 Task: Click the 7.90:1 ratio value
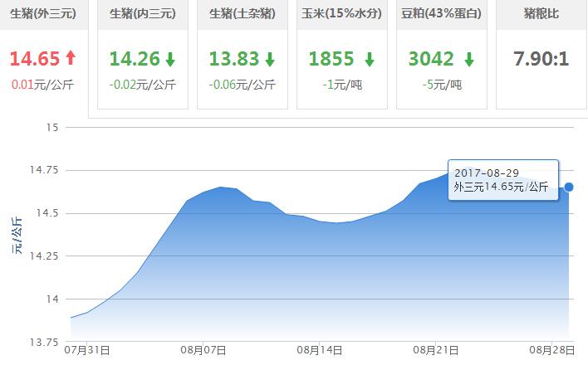[541, 60]
